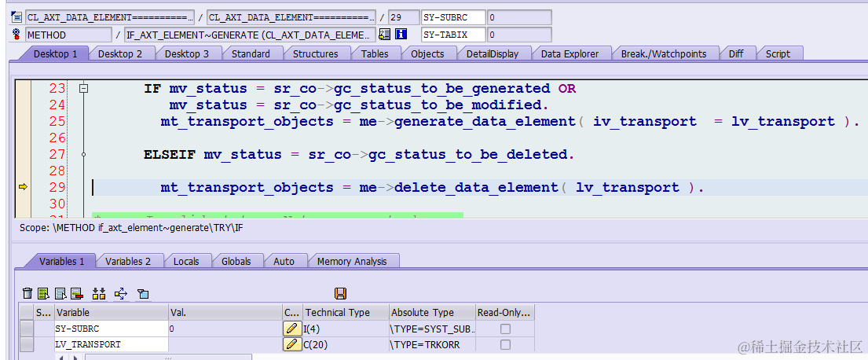Click the yellow blocks with arrows icon
Screen dimensions: 868x360
[99, 293]
